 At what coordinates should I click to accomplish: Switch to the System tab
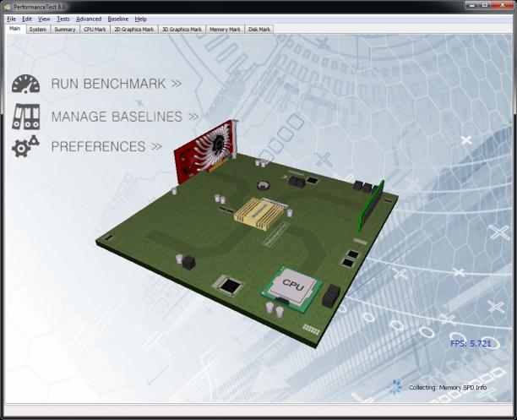coord(37,30)
